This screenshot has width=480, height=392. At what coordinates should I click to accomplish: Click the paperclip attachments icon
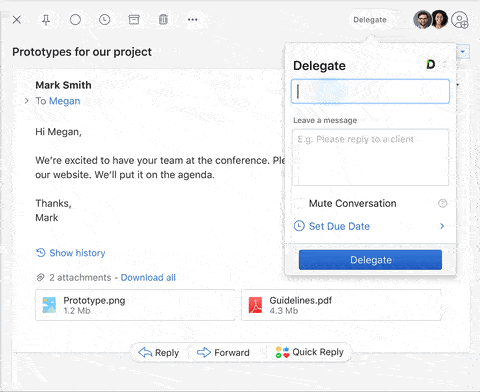click(40, 277)
